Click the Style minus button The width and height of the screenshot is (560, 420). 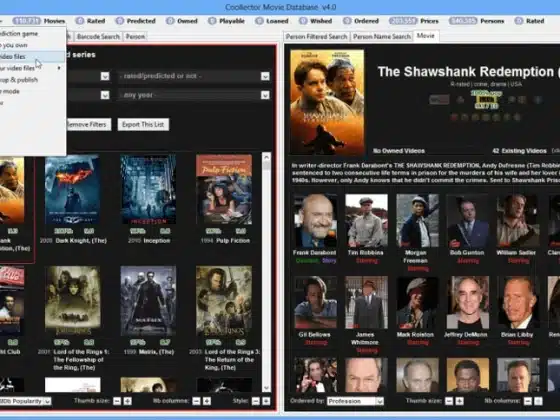point(255,401)
